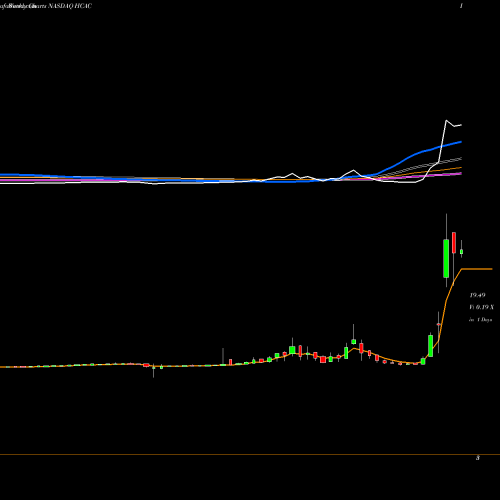Viewport: 500px width, 500px height.
Task: Click the 19.49 price label
Action: (x=477, y=295)
